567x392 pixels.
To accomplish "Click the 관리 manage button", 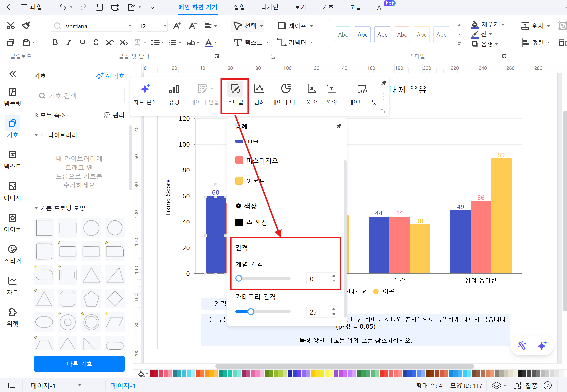I will click(x=114, y=115).
